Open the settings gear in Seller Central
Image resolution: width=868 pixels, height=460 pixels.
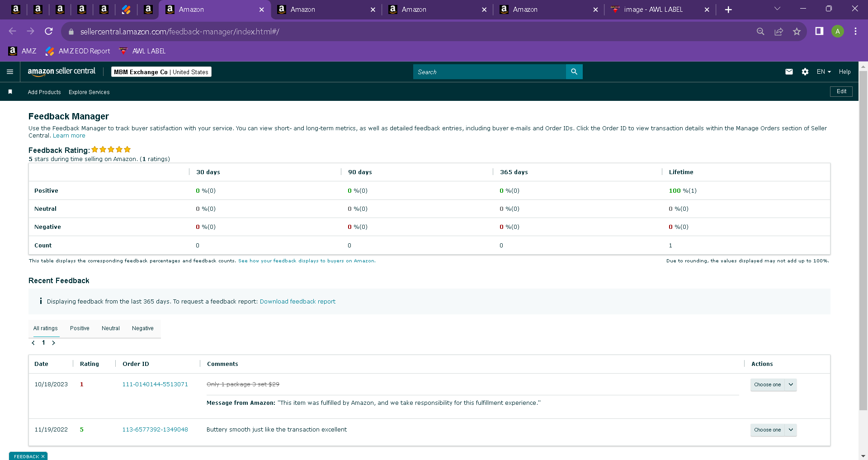(x=805, y=72)
